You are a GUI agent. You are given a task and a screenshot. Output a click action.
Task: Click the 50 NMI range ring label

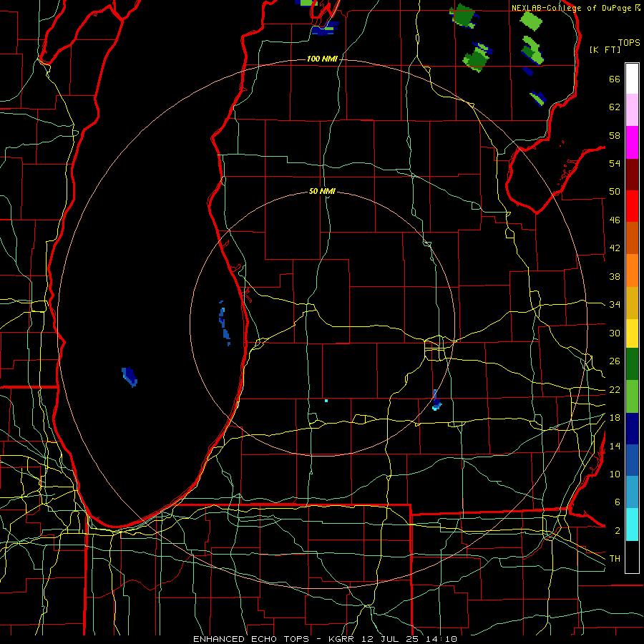click(x=323, y=191)
